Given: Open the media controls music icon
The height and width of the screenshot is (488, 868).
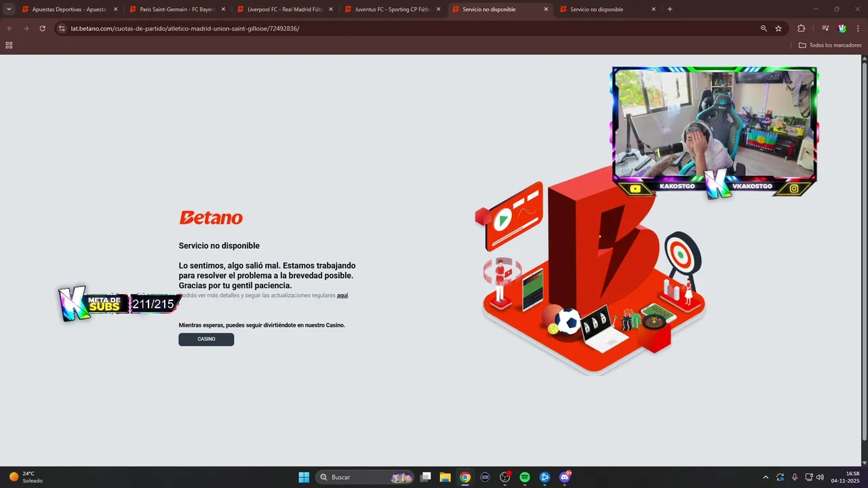Looking at the screenshot, I should (x=825, y=28).
